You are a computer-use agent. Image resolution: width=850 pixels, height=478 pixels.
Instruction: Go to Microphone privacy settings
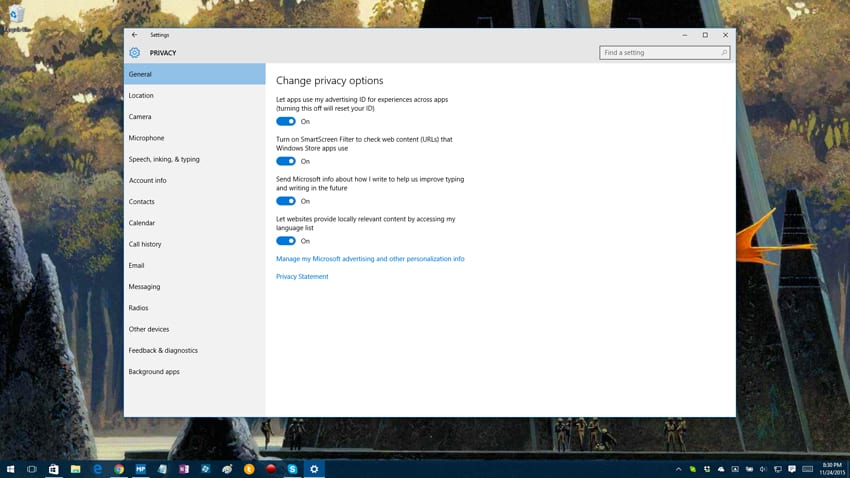click(x=195, y=138)
